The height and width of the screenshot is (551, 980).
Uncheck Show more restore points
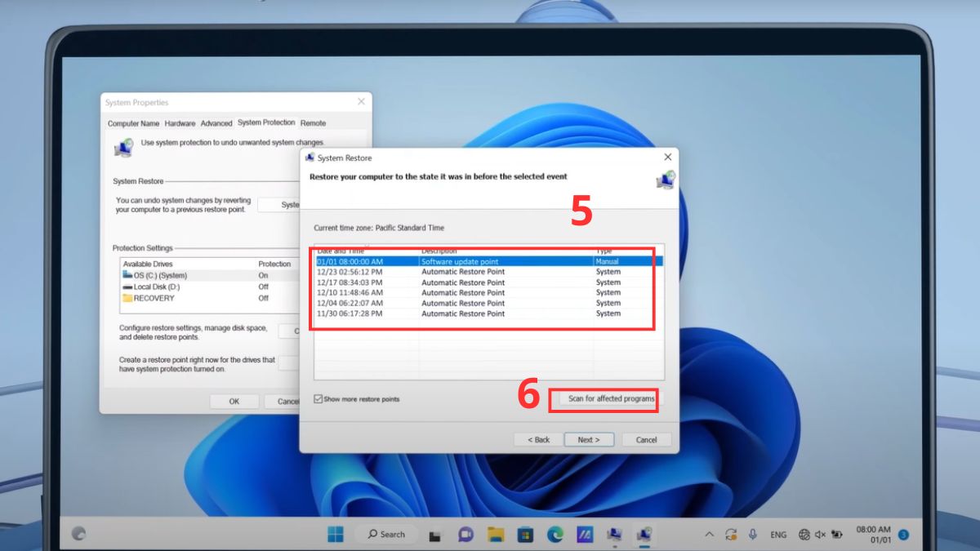[x=318, y=399]
